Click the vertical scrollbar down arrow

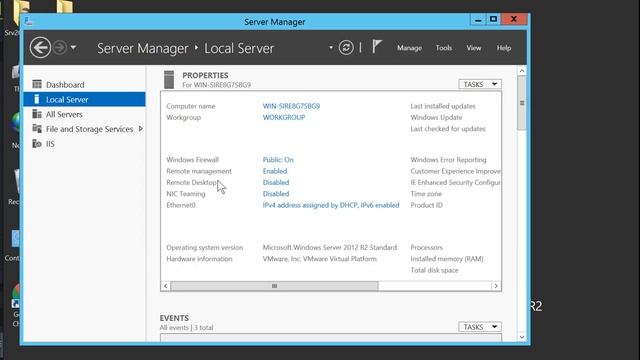pyautogui.click(x=522, y=337)
